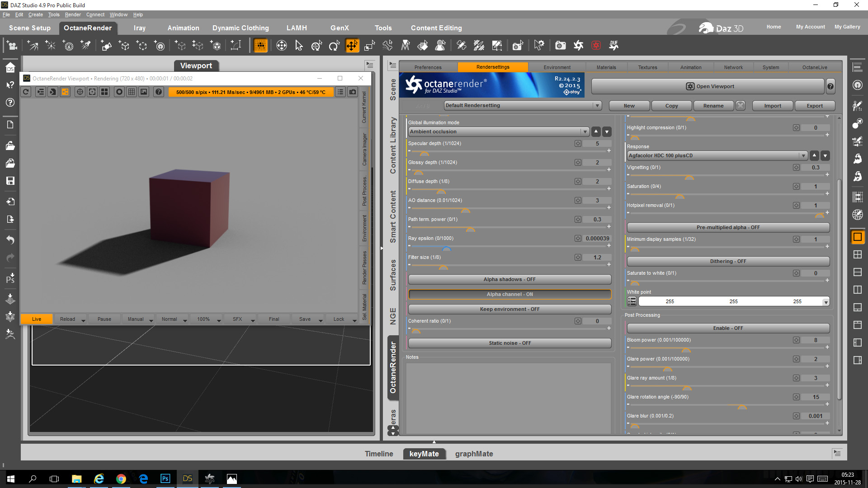Click the Export rendersetting button
Screen dimensions: 868x488
pyautogui.click(x=815, y=106)
